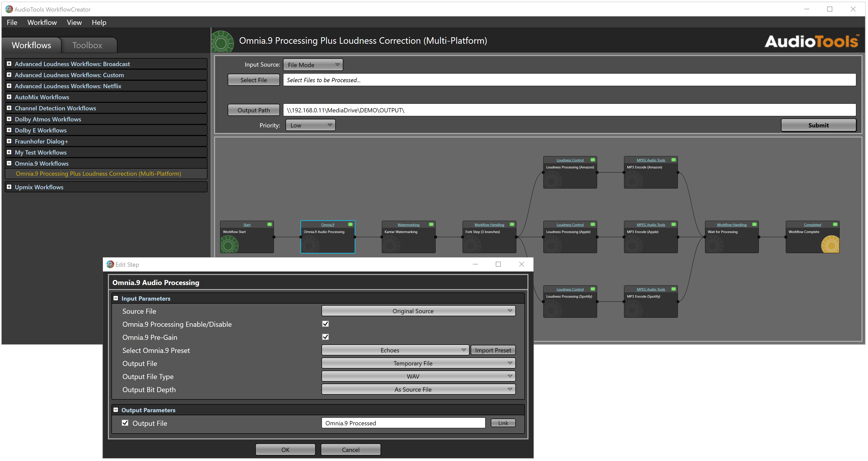Click the Output Path text field

(569, 110)
